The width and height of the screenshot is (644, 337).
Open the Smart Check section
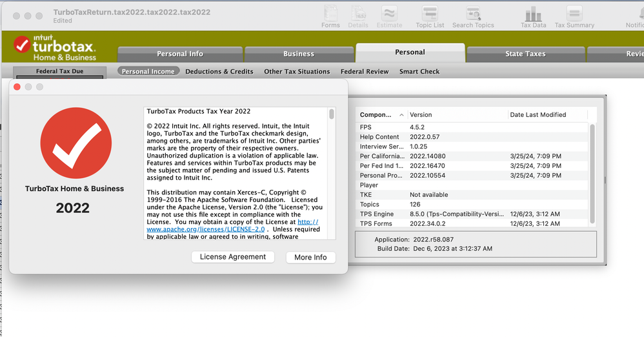[x=419, y=72]
